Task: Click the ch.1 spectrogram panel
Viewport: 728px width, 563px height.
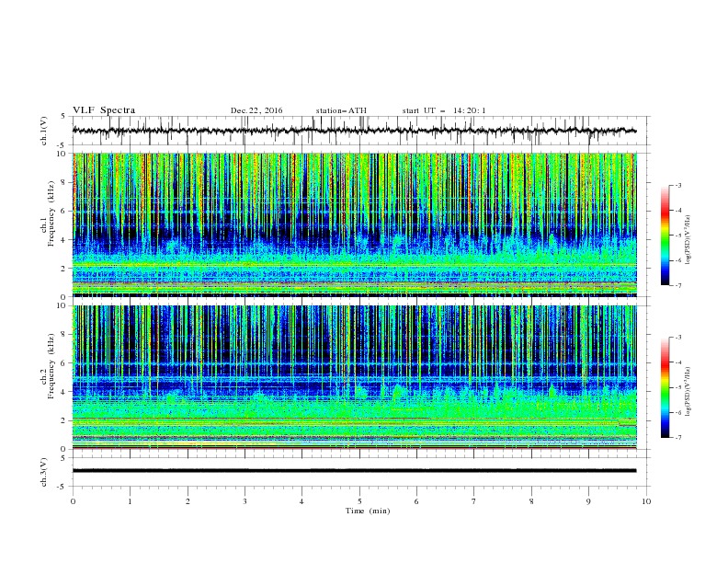Action: (354, 224)
